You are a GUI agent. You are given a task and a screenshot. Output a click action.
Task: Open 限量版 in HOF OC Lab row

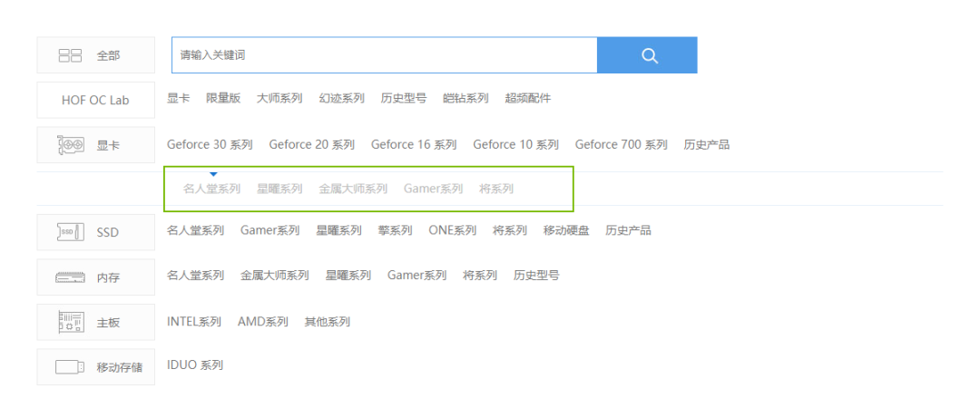223,98
